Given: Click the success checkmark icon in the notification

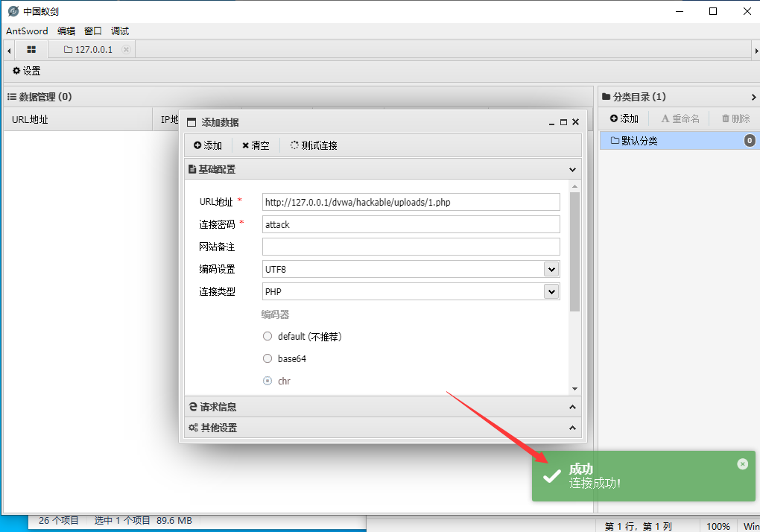Looking at the screenshot, I should point(551,476).
